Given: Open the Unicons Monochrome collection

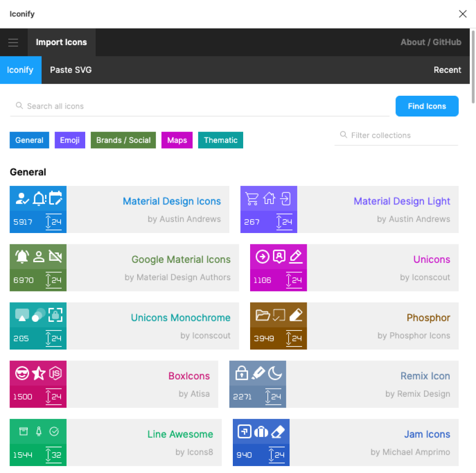Looking at the screenshot, I should (x=124, y=326).
